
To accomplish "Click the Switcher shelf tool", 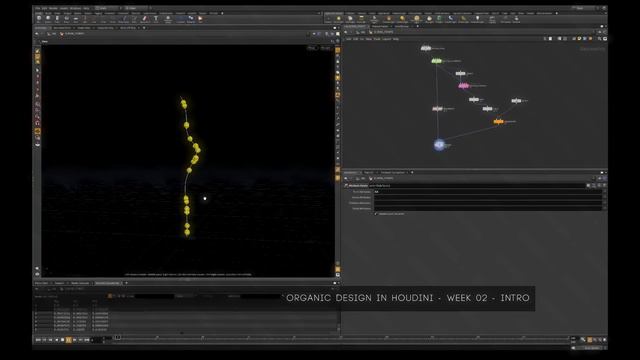I will coord(516,19).
